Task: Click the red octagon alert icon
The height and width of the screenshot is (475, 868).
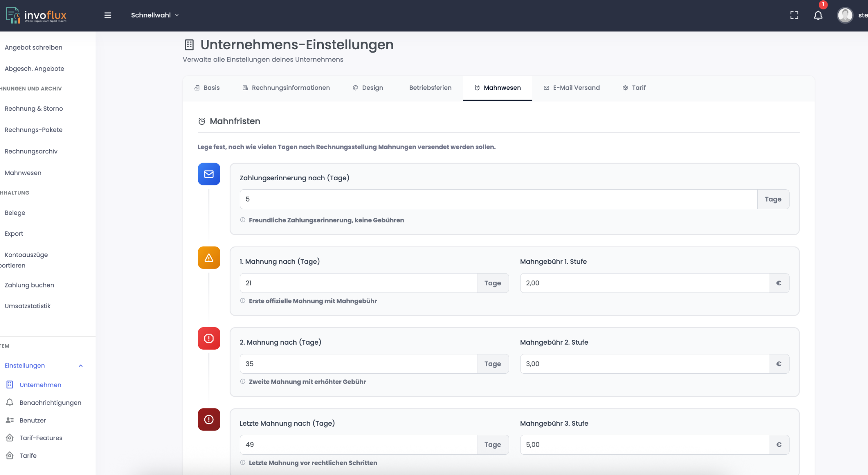Action: [209, 339]
